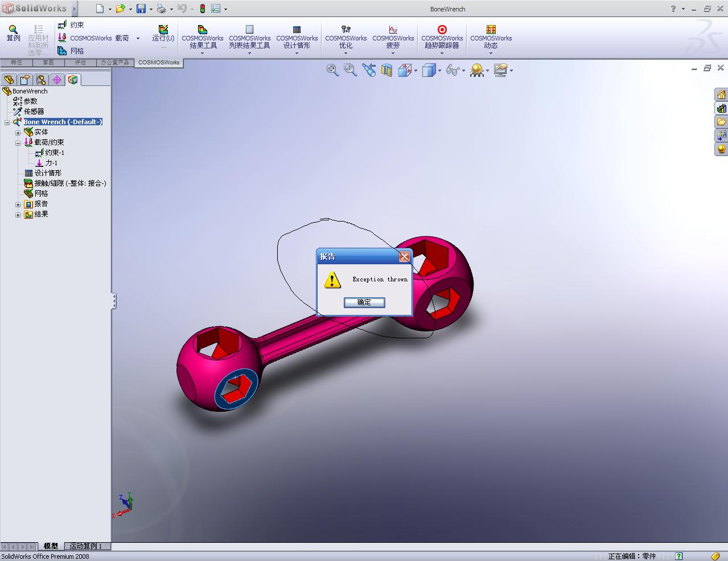Click the Hide/Show Items glasses icon

(453, 70)
